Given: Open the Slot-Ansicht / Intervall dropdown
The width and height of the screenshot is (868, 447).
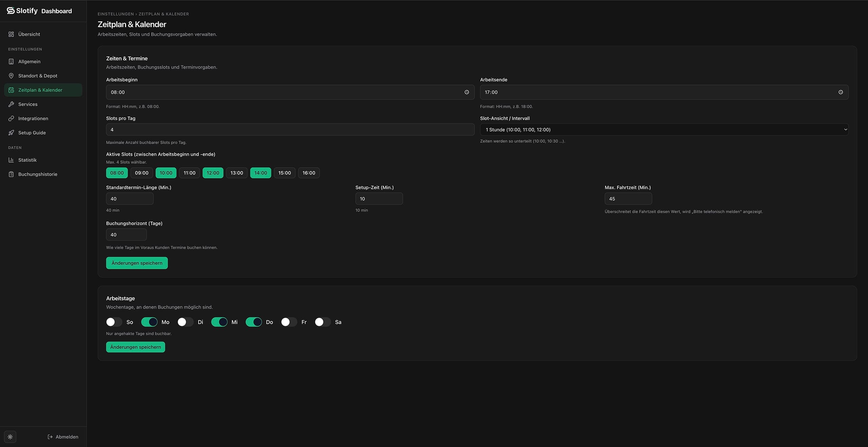Looking at the screenshot, I should pos(664,129).
